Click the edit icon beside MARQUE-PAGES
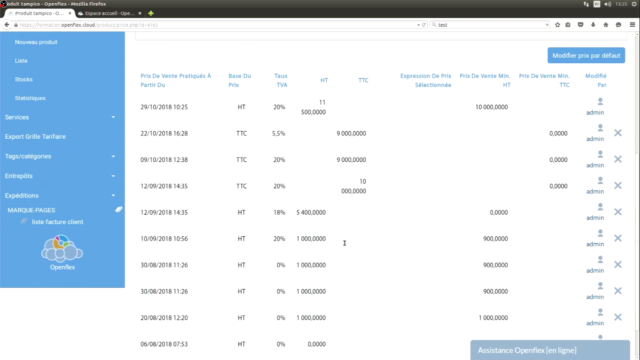640x360 pixels. click(x=118, y=209)
